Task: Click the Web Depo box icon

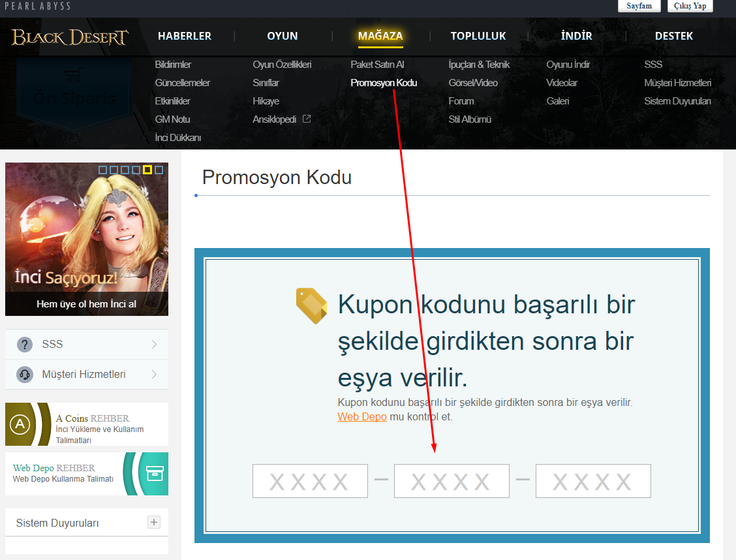Action: [155, 474]
